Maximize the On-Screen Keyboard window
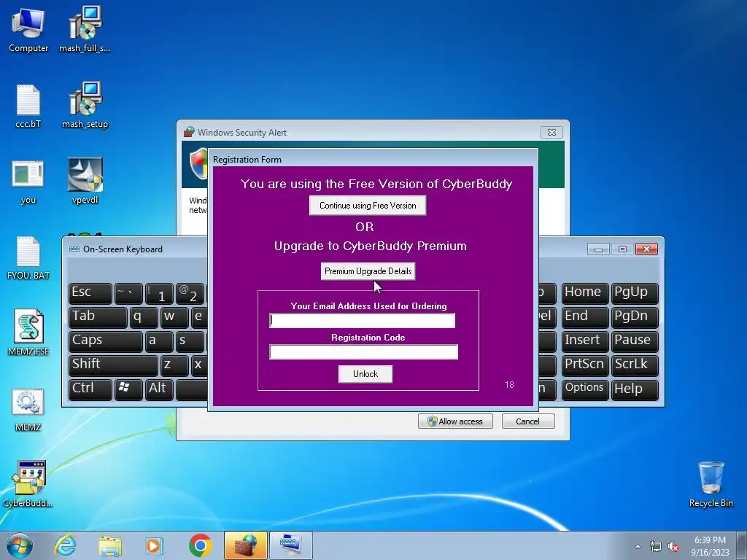 pos(622,249)
